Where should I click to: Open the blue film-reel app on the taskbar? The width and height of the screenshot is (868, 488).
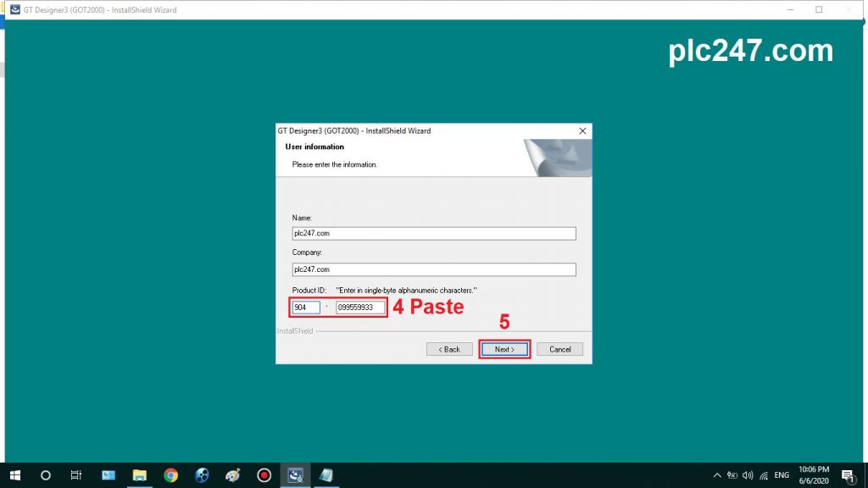click(202, 475)
